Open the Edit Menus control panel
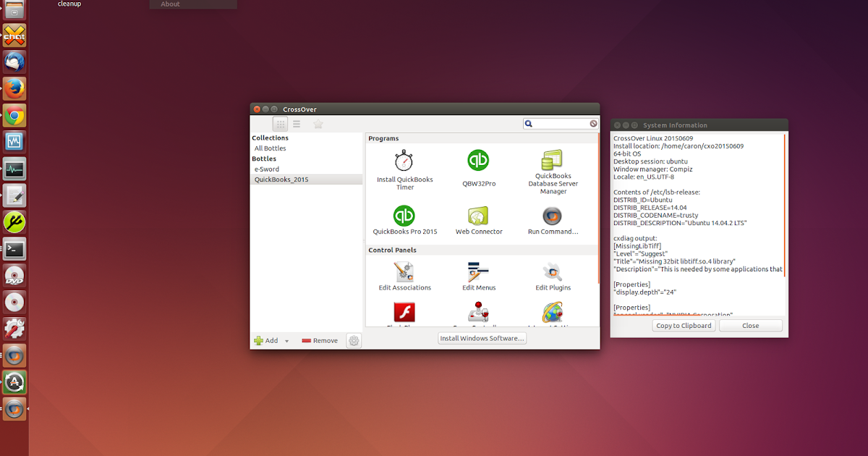This screenshot has height=456, width=868. tap(478, 272)
